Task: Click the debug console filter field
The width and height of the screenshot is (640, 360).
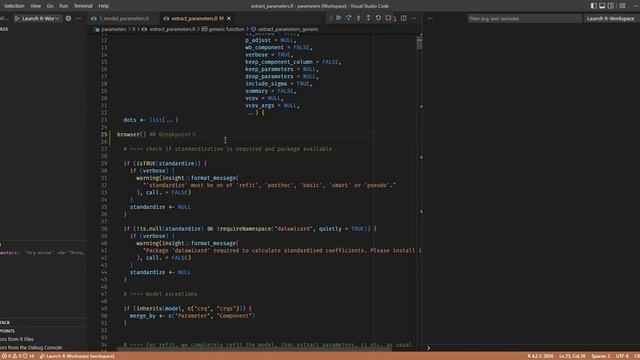Action: tap(524, 18)
